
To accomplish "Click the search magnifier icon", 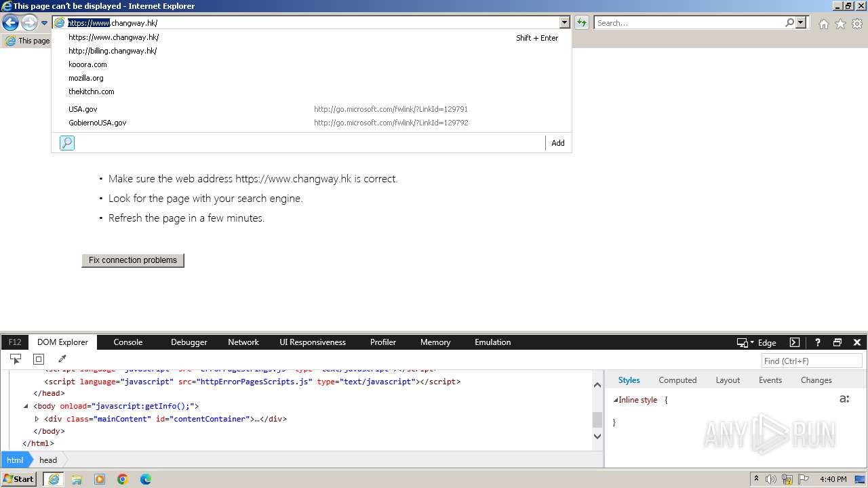I will 789,22.
